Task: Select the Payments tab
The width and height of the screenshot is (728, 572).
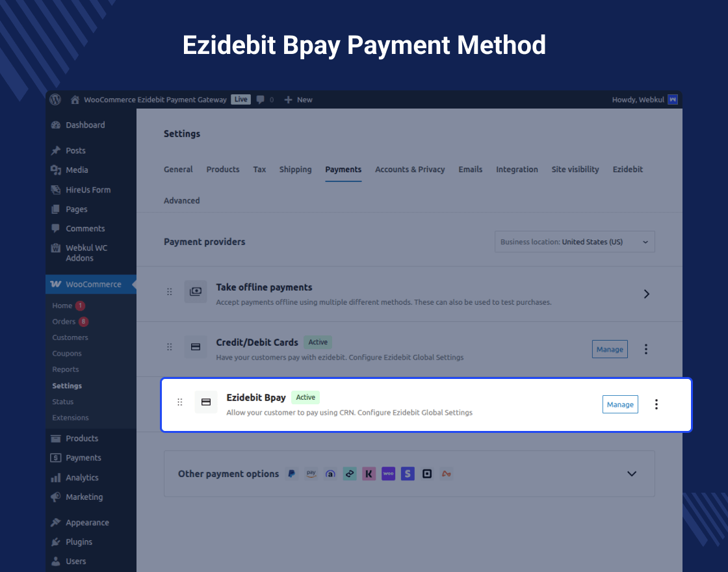Action: coord(343,170)
